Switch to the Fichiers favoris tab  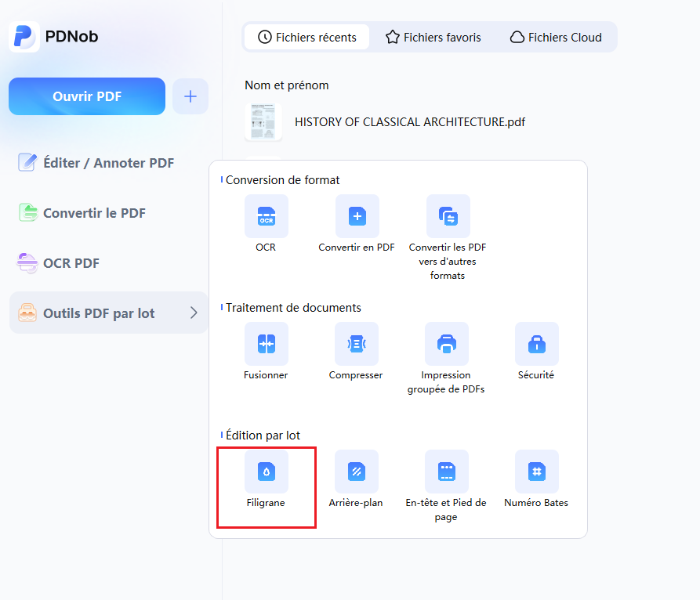tap(433, 37)
